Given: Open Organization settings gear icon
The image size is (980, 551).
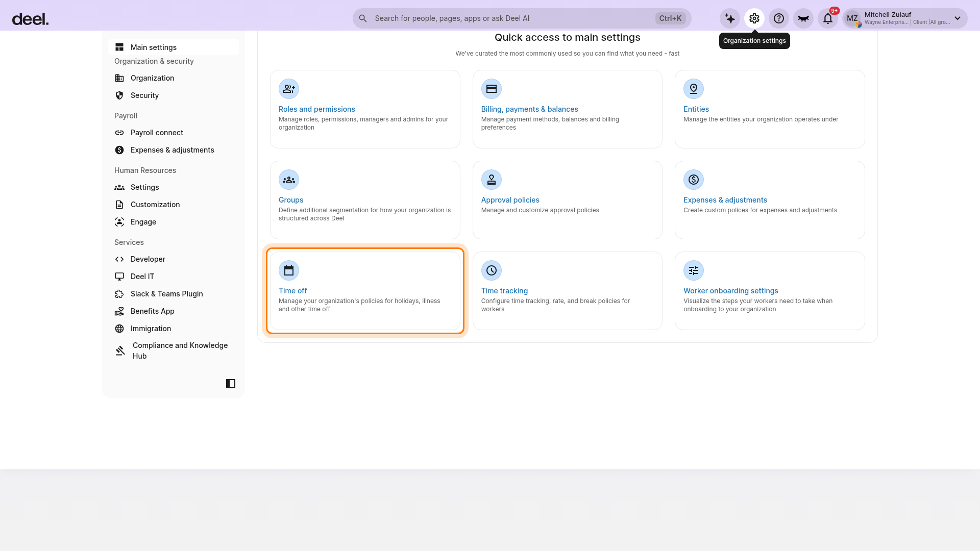Looking at the screenshot, I should pos(754,18).
